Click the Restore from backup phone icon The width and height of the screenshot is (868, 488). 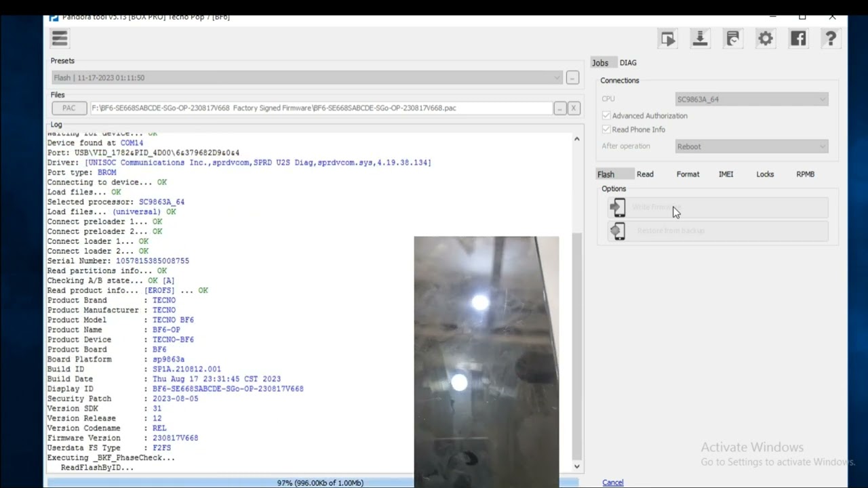point(618,231)
